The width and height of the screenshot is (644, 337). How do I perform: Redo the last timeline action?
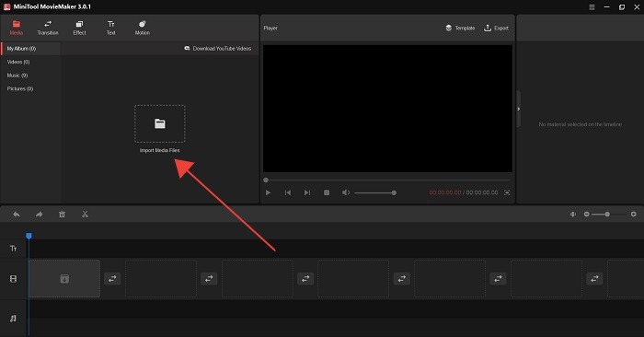[x=39, y=215]
